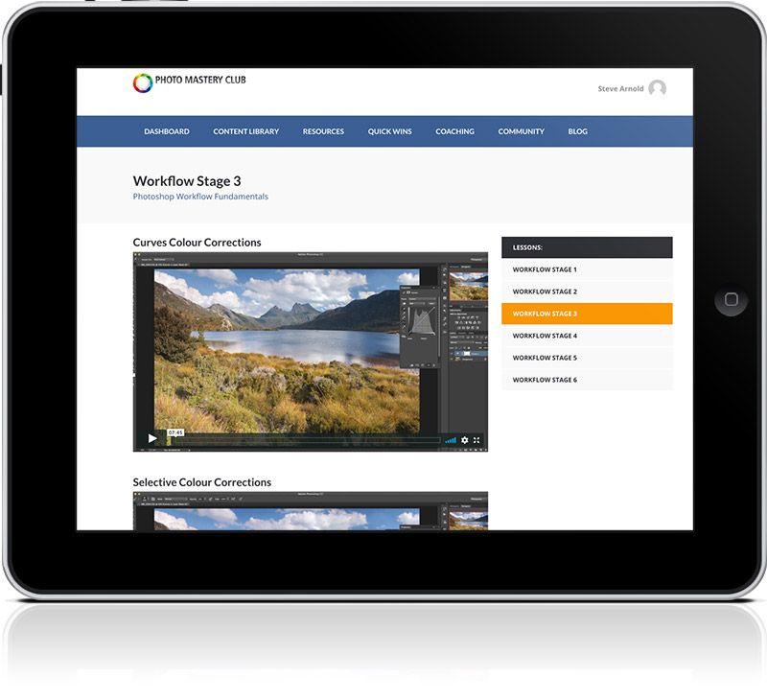
Task: Open Steve Arnold's profile avatar
Action: click(x=657, y=88)
